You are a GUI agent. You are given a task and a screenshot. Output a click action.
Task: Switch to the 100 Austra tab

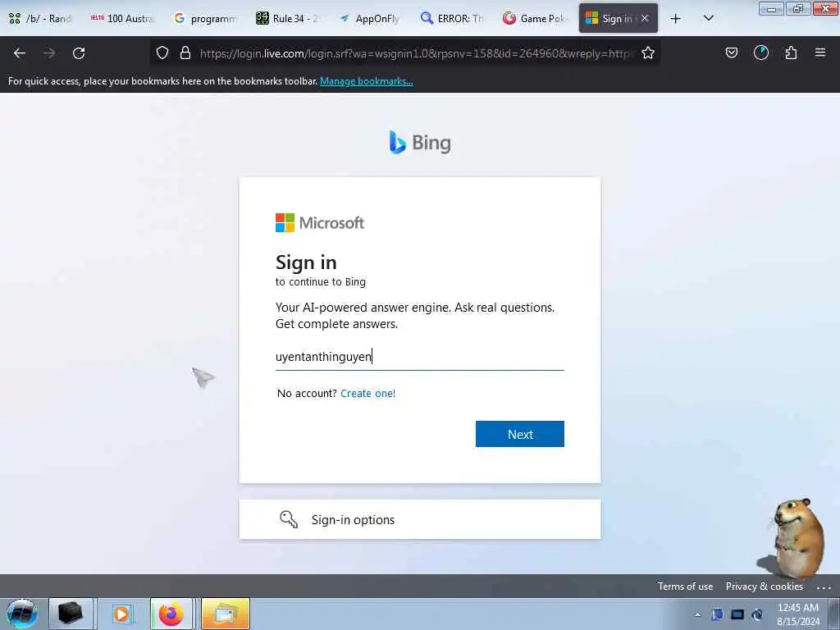(x=123, y=19)
